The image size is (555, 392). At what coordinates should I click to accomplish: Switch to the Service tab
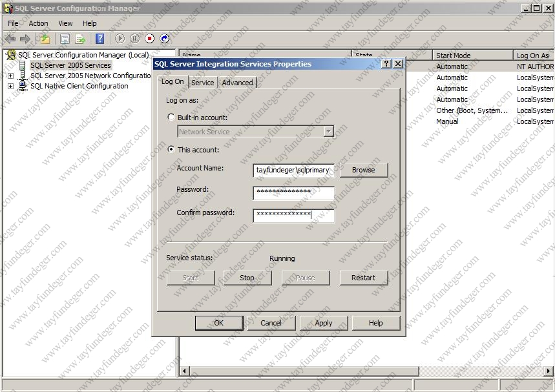pos(203,83)
